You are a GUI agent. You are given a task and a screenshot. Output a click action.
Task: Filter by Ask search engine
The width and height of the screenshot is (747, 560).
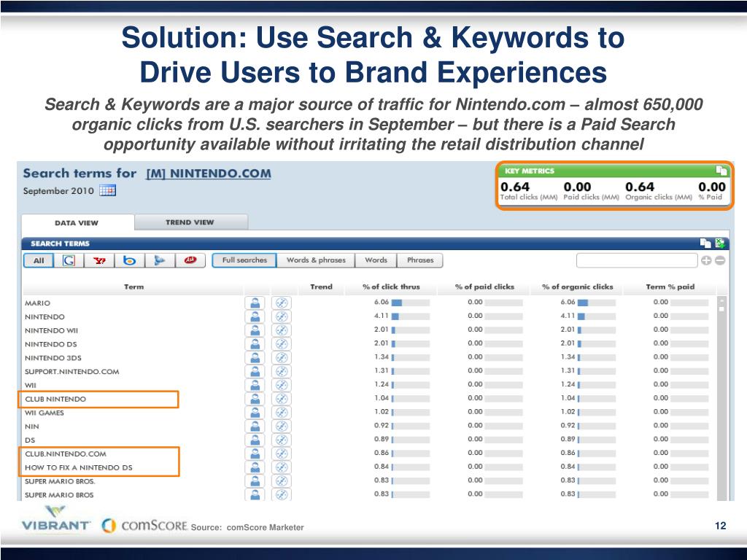190,260
